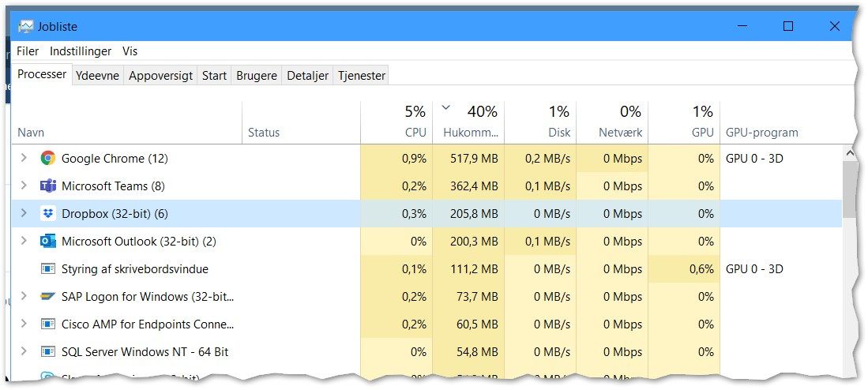The width and height of the screenshot is (868, 390).
Task: Click the Cisco AMP process icon
Action: (x=48, y=324)
